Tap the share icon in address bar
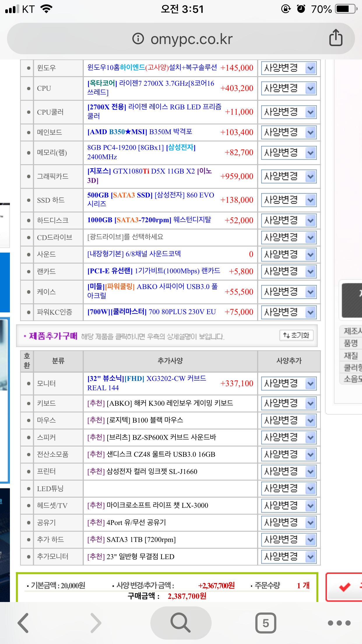Image resolution: width=362 pixels, height=644 pixels. [336, 38]
